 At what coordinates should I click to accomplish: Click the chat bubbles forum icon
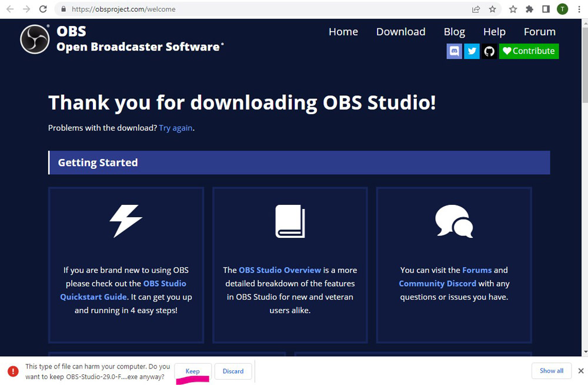454,221
